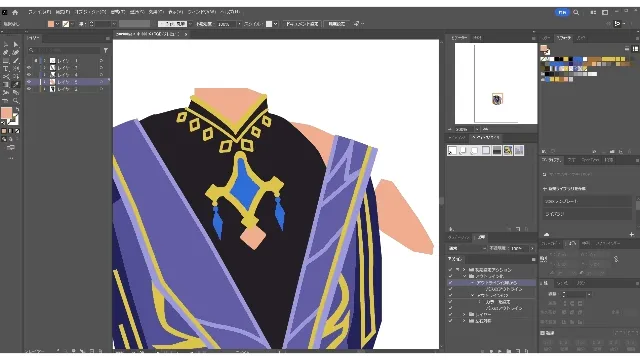The height and width of the screenshot is (360, 640).
Task: Open the Arrange Documents icon
Action: point(593,12)
